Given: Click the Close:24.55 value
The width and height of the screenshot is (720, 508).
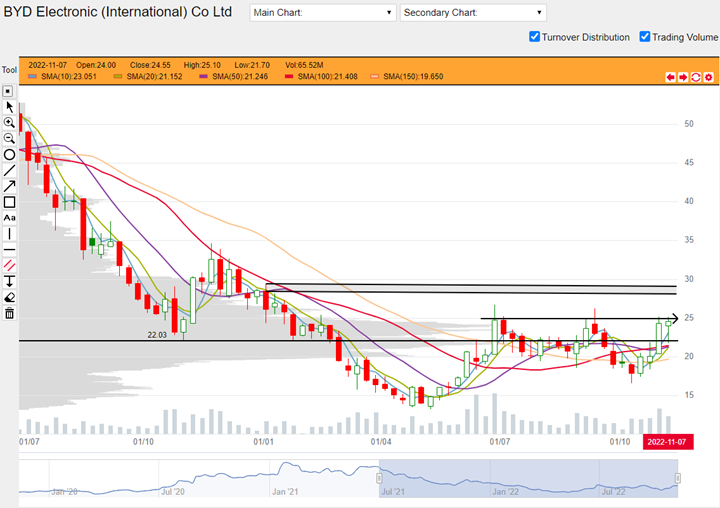Looking at the screenshot, I should pyautogui.click(x=150, y=65).
